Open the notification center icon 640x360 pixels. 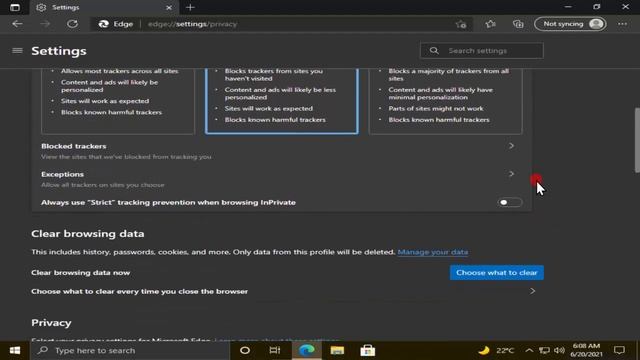tap(619, 351)
